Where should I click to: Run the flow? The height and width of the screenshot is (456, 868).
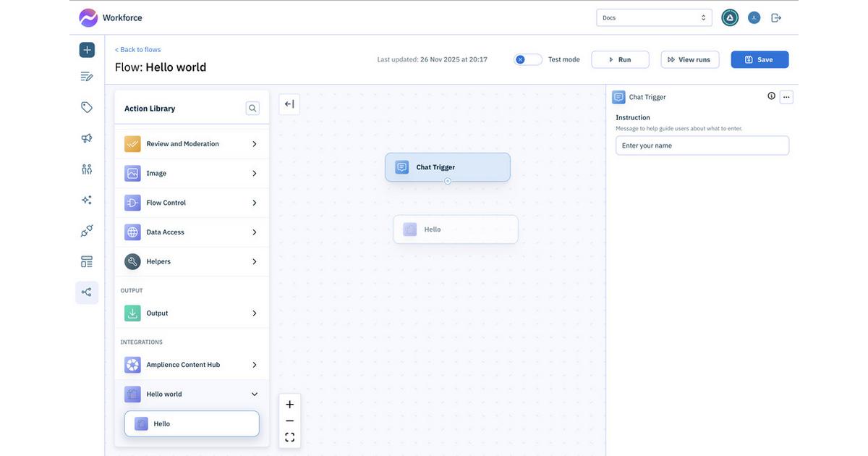point(620,59)
